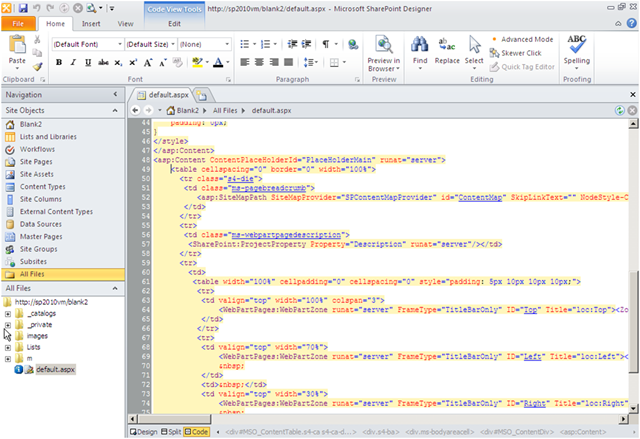Click the Format Painter brush icon

[38, 67]
